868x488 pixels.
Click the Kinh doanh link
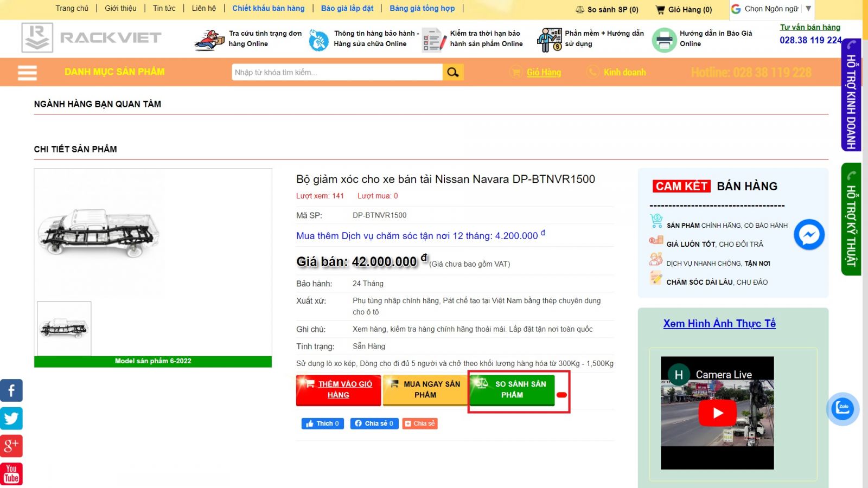pos(625,72)
